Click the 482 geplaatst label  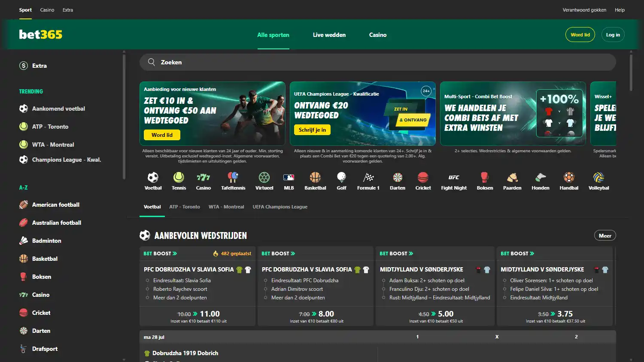[x=232, y=253]
